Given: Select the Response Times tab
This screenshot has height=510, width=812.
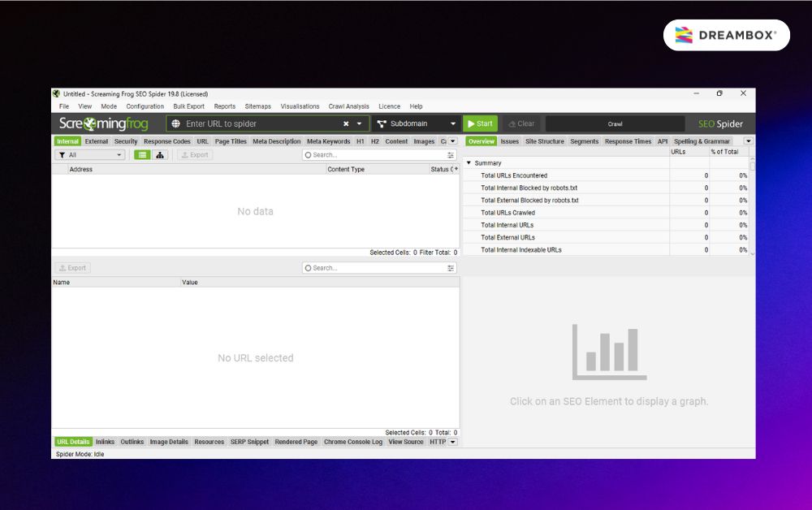Looking at the screenshot, I should (x=628, y=141).
